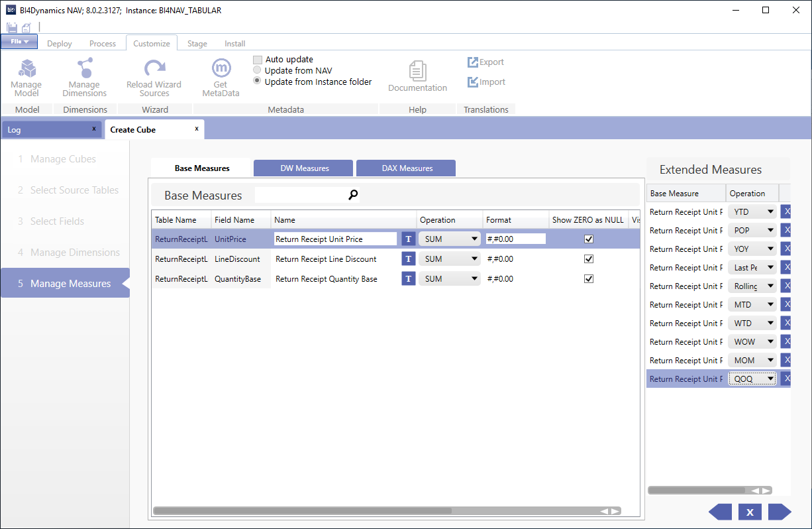Open the DW Measures tab

coord(305,168)
